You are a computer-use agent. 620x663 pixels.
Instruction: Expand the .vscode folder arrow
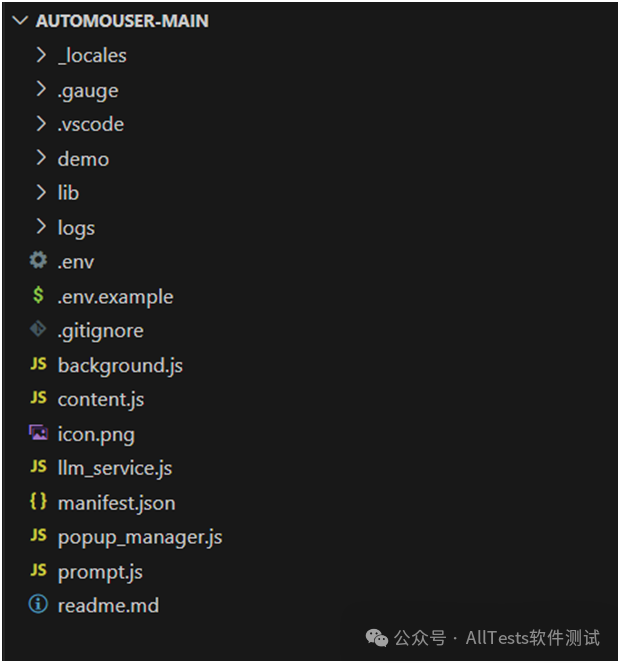click(x=41, y=123)
